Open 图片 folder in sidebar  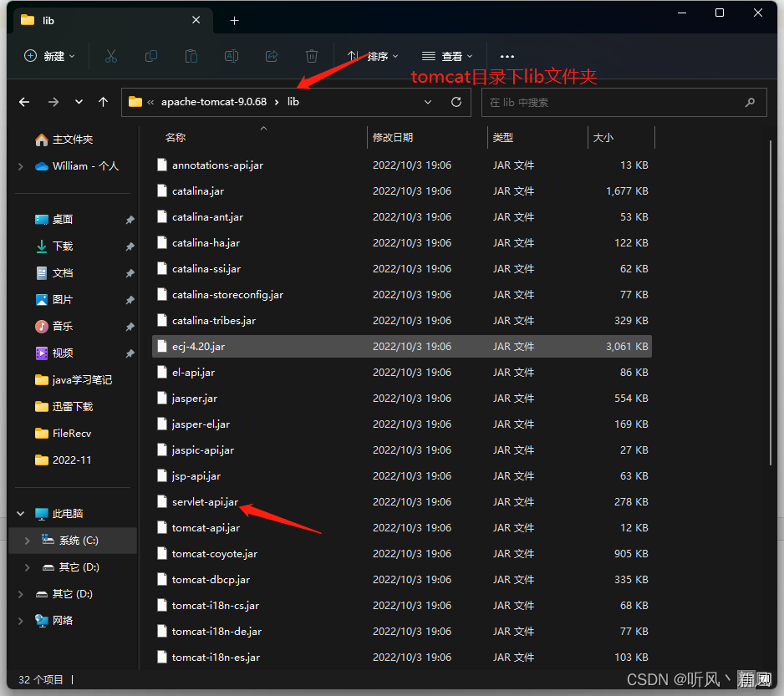pos(54,299)
